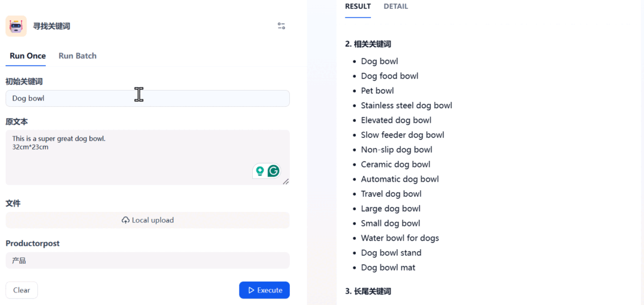644x305 pixels.
Task: Switch to the Run Batch tab
Action: coord(77,55)
